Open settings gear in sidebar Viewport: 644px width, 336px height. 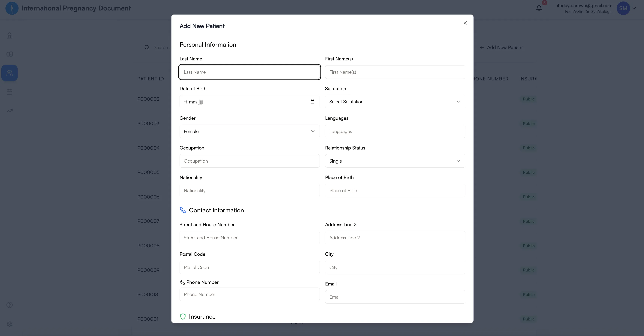pos(10,324)
